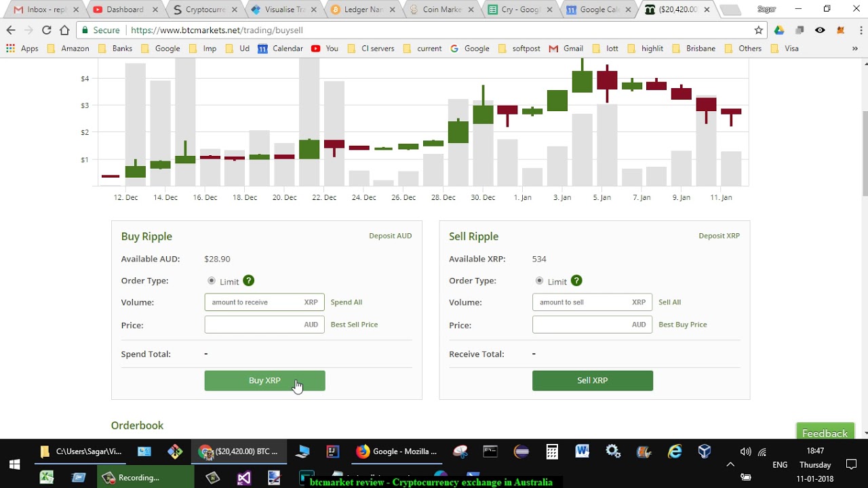
Task: Click Buy volume amount to receive field
Action: [264, 302]
